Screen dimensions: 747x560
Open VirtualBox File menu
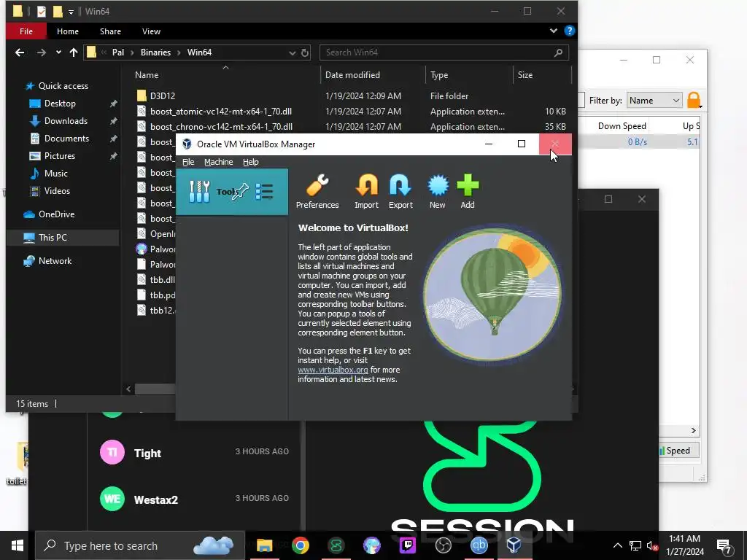coord(188,162)
